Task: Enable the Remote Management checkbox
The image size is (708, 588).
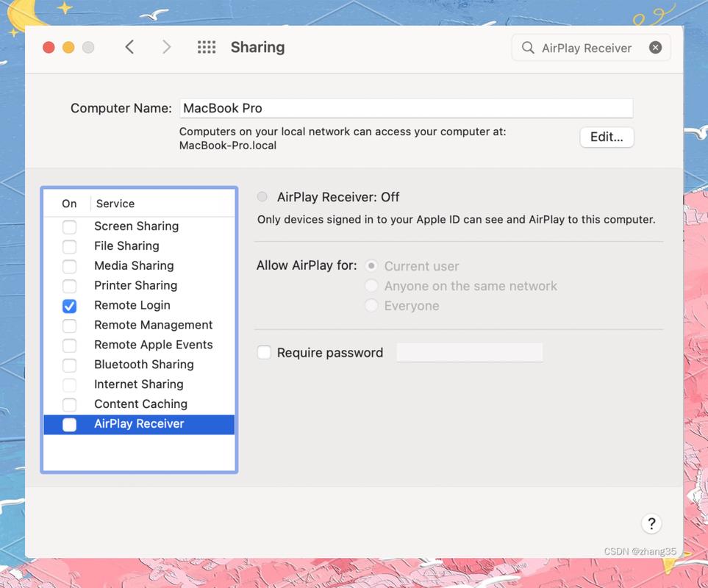Action: (x=69, y=326)
